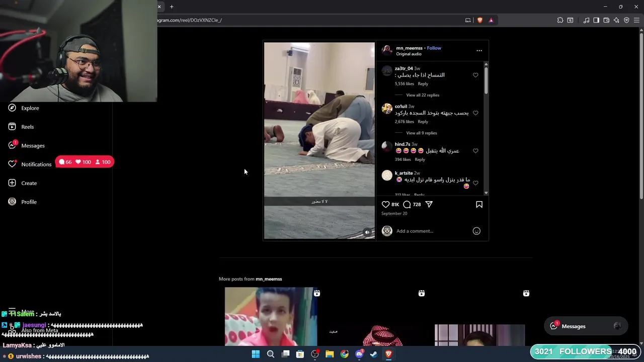
Task: Expand View all 22 replies
Action: (423, 95)
